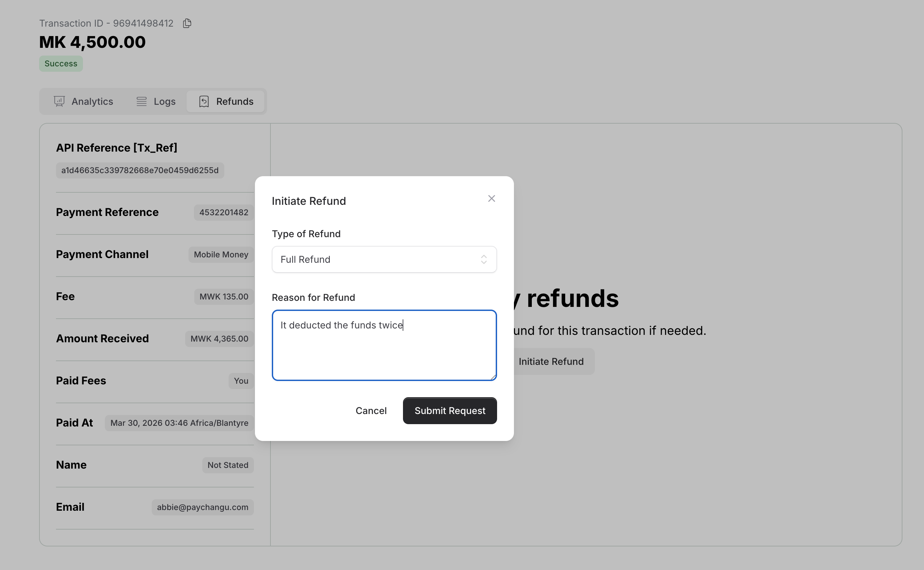Click the Refunds receipt icon
The height and width of the screenshot is (570, 924).
pyautogui.click(x=204, y=101)
